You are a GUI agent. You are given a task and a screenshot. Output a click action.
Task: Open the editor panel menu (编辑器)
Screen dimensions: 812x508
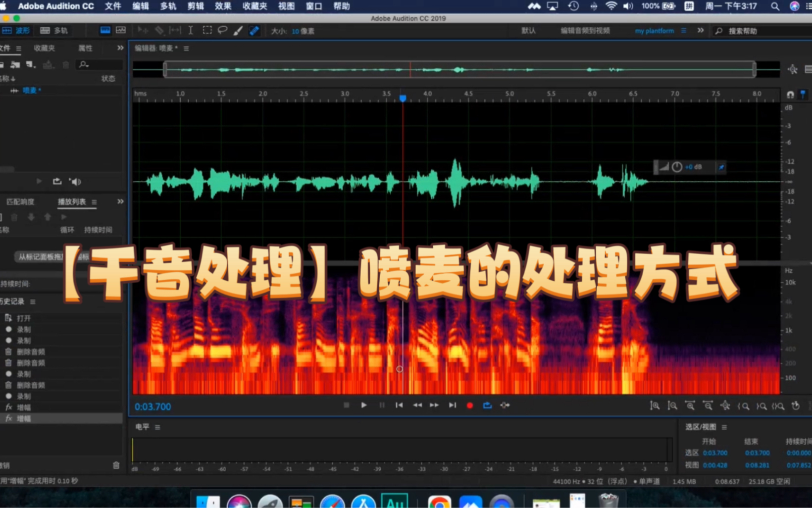[x=186, y=49]
